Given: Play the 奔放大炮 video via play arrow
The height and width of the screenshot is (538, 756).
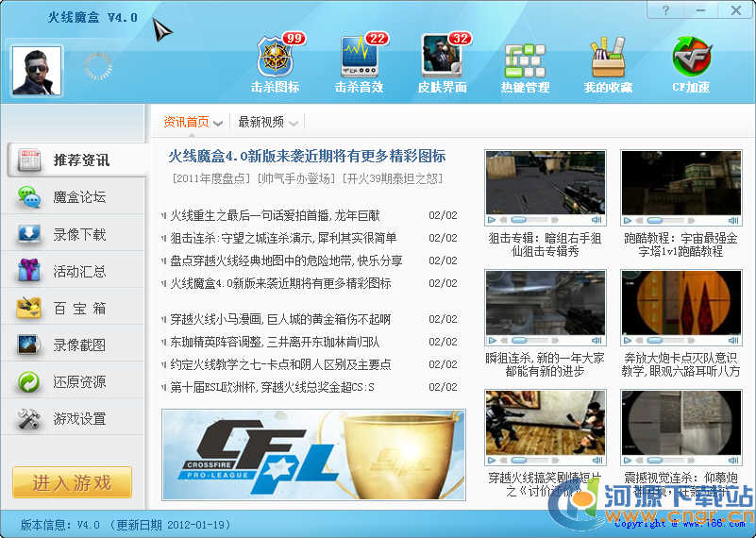Looking at the screenshot, I should pyautogui.click(x=629, y=341).
